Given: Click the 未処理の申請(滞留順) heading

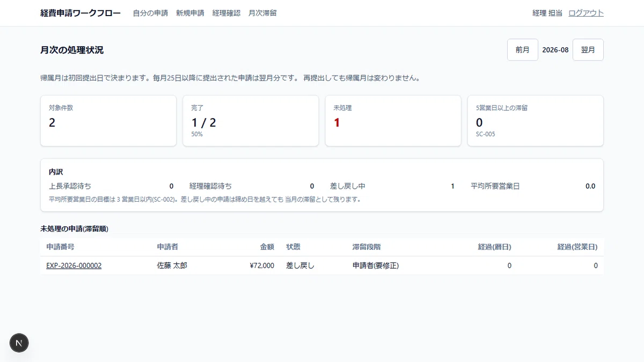Looking at the screenshot, I should 75,229.
